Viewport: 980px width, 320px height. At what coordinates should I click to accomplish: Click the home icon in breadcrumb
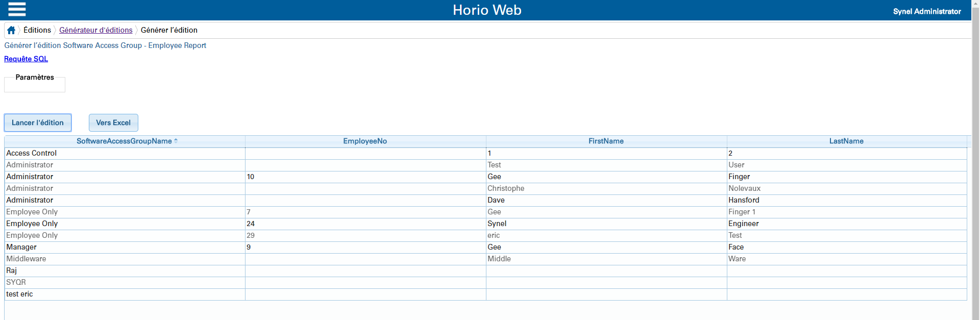pyautogui.click(x=11, y=30)
